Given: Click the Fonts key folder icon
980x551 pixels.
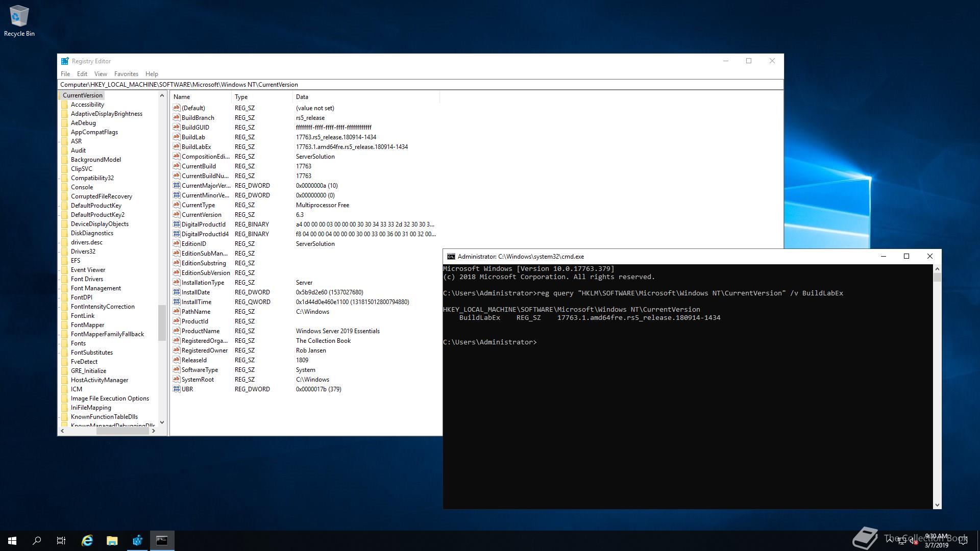Looking at the screenshot, I should (x=65, y=343).
